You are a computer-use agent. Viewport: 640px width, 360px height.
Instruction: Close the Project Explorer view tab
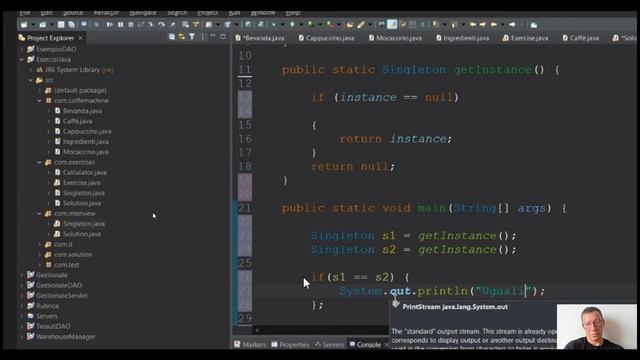(81, 38)
